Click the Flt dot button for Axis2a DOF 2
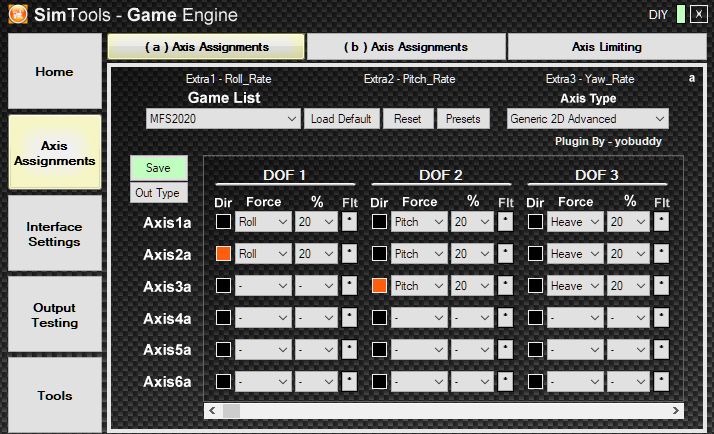 click(505, 254)
